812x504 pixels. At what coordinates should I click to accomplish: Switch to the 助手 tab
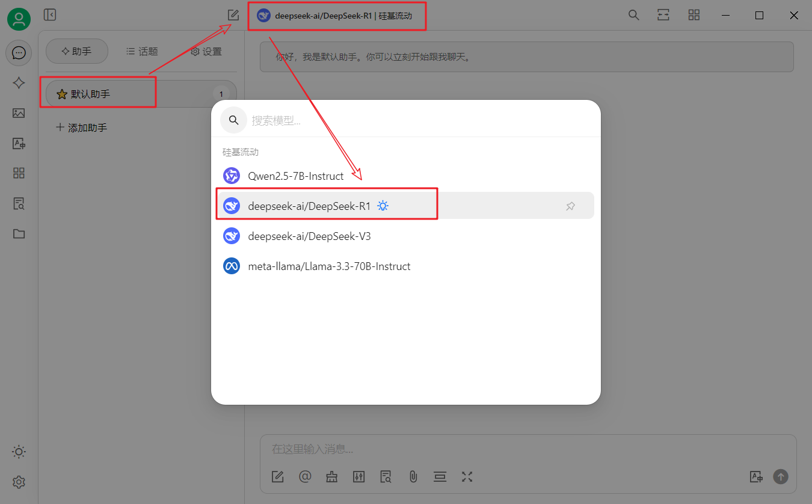(77, 52)
